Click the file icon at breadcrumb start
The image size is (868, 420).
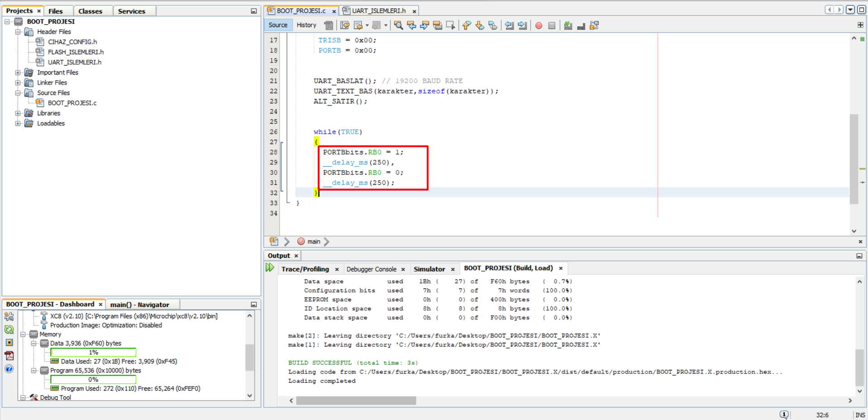[x=274, y=241]
